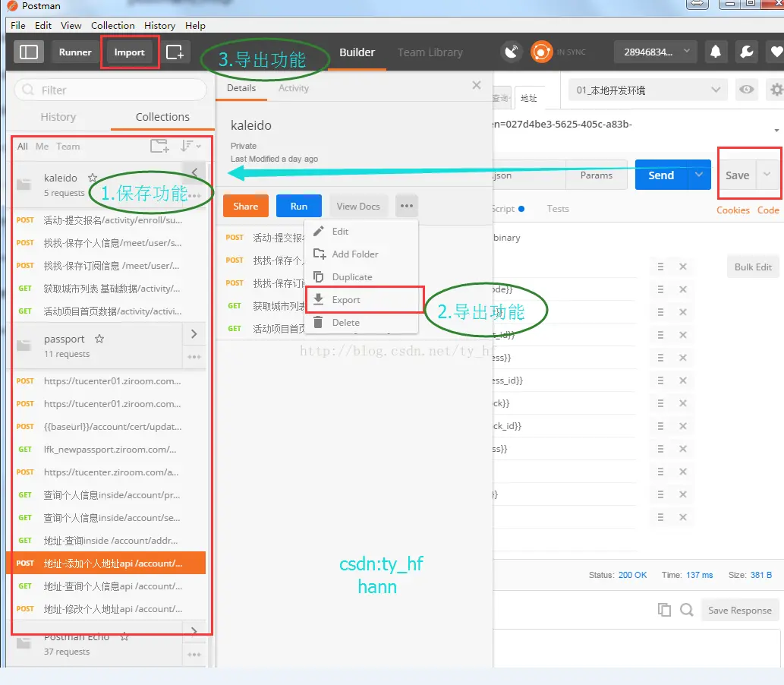
Task: Select the lfk_newpassport.ziroom.com GET request
Action: click(x=106, y=450)
